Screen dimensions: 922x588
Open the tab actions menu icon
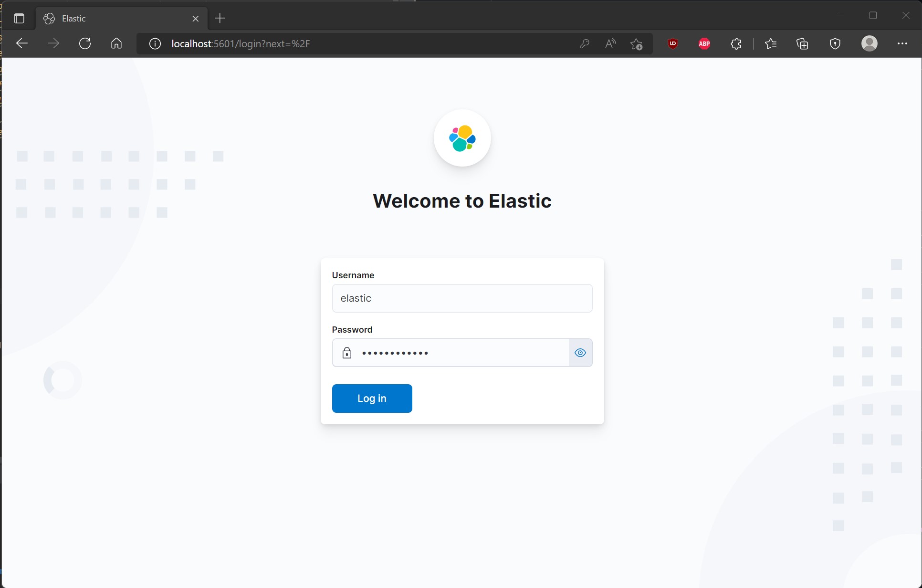click(19, 19)
